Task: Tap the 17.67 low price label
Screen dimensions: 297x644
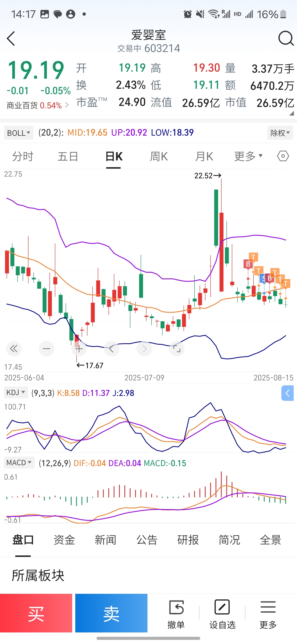Action: (x=90, y=366)
